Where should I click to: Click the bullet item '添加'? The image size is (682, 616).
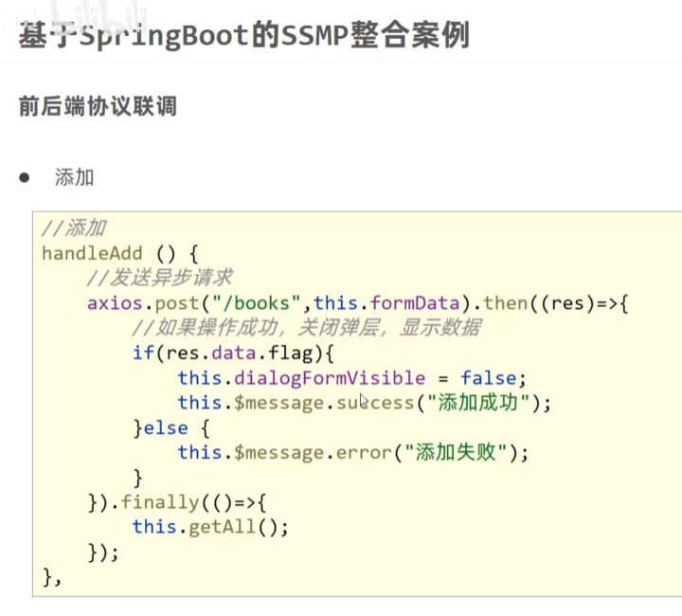(x=75, y=177)
